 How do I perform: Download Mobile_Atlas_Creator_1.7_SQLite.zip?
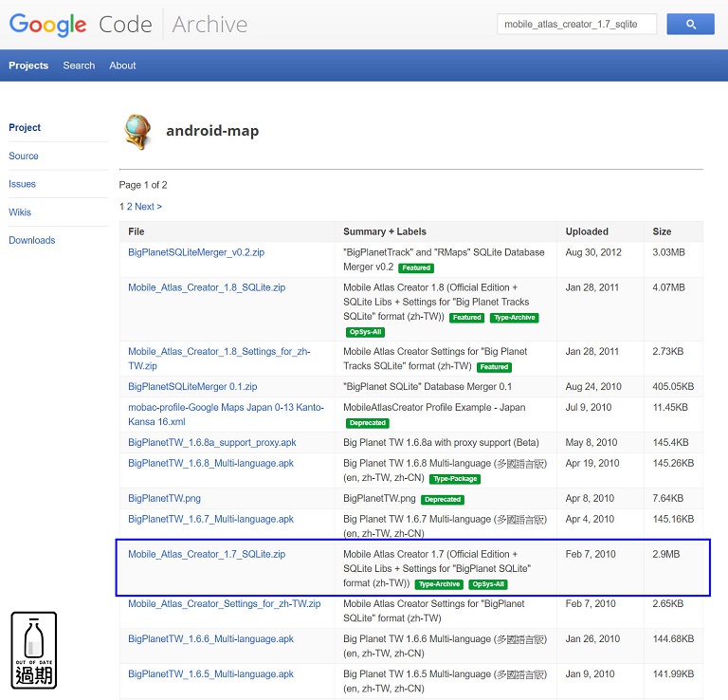(x=207, y=554)
